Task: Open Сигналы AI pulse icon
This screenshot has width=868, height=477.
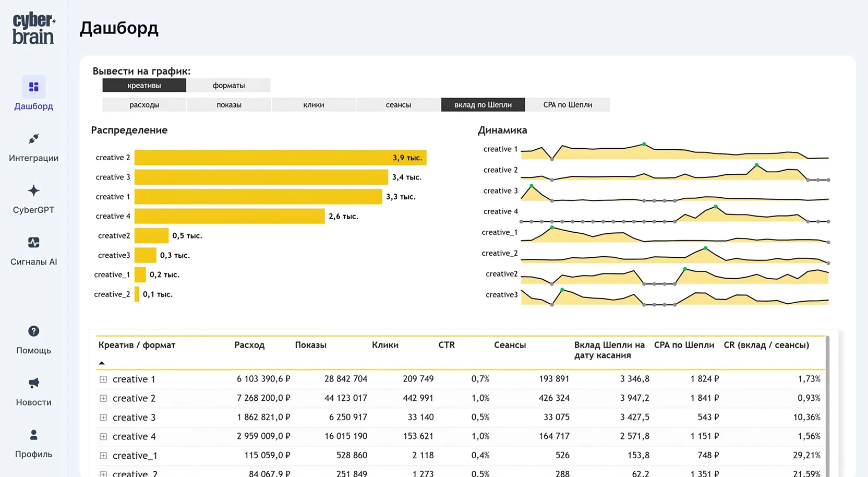Action: tap(33, 243)
